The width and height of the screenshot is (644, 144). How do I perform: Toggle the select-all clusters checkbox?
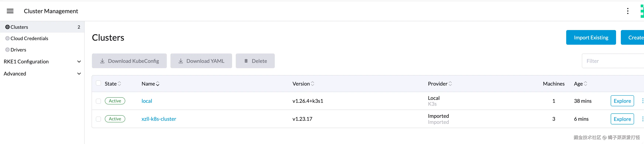[x=99, y=83]
